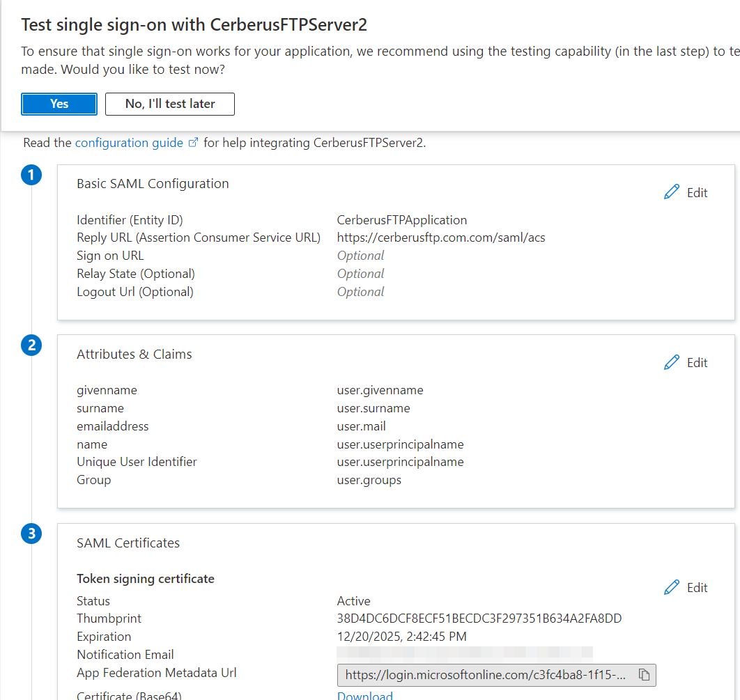Click the Attributes & Claims heading

point(134,354)
